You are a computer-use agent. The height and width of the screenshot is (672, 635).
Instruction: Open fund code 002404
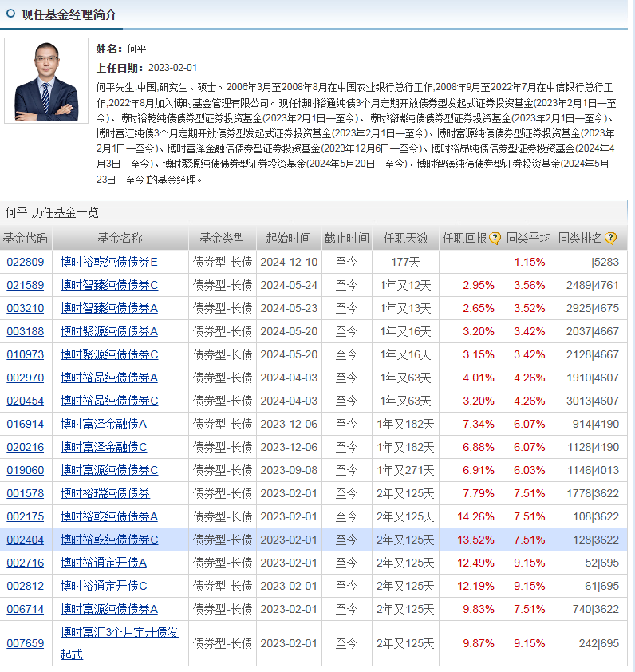coord(26,540)
